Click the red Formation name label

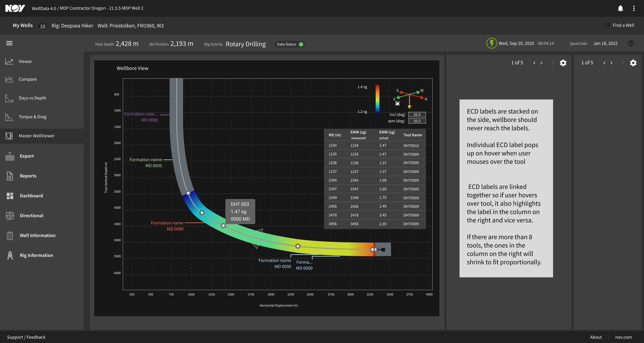tap(167, 223)
